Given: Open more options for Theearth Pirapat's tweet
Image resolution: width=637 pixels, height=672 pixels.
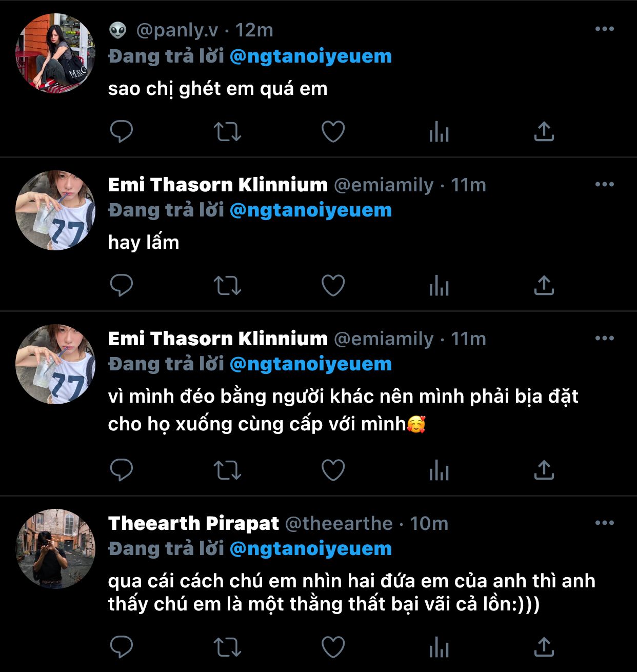Looking at the screenshot, I should coord(604,523).
